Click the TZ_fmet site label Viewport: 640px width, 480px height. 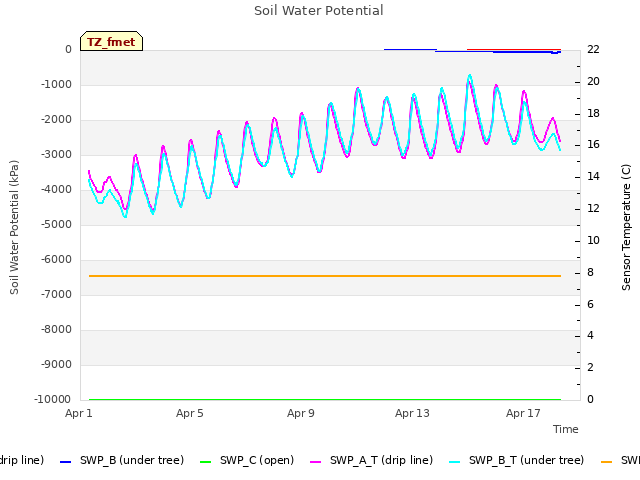click(x=111, y=41)
